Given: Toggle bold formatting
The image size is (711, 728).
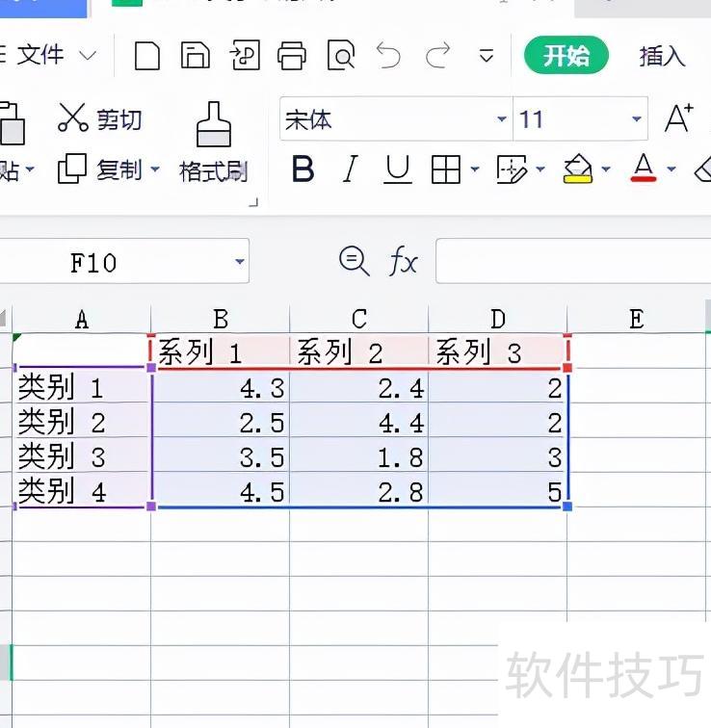Looking at the screenshot, I should click(x=303, y=169).
